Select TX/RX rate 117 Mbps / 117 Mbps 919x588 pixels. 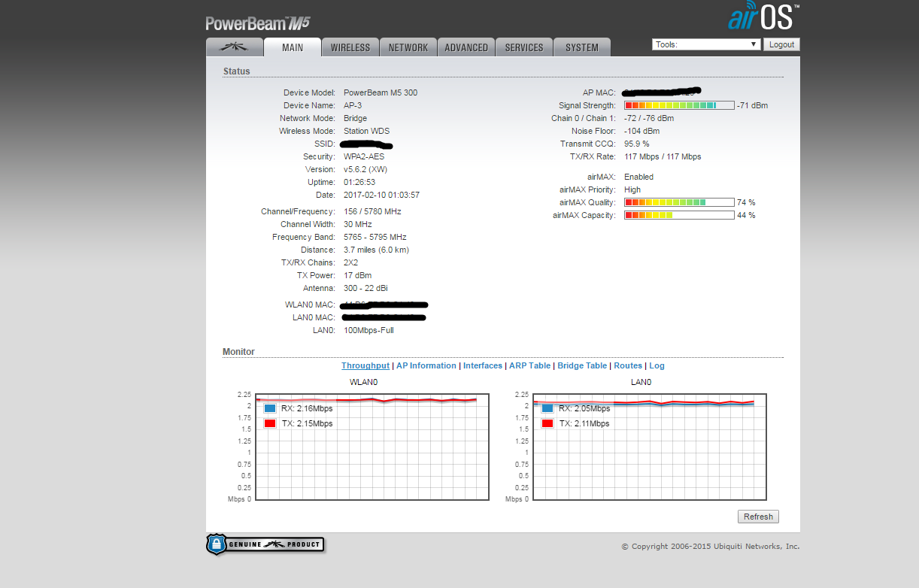(663, 156)
